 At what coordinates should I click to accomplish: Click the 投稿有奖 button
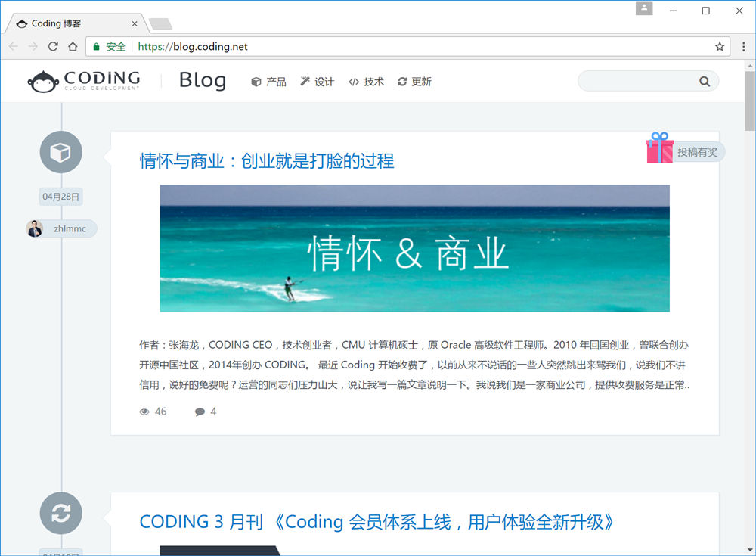click(x=696, y=152)
